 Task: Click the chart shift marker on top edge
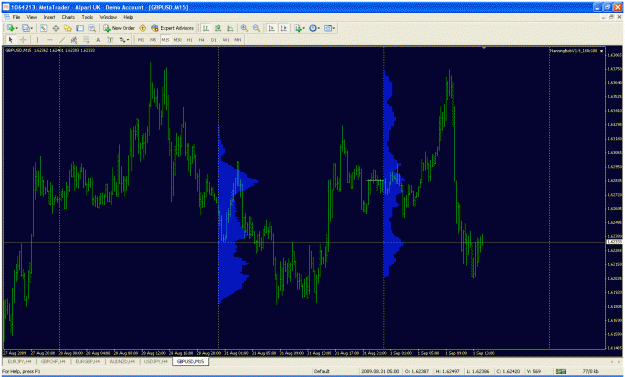click(x=484, y=48)
